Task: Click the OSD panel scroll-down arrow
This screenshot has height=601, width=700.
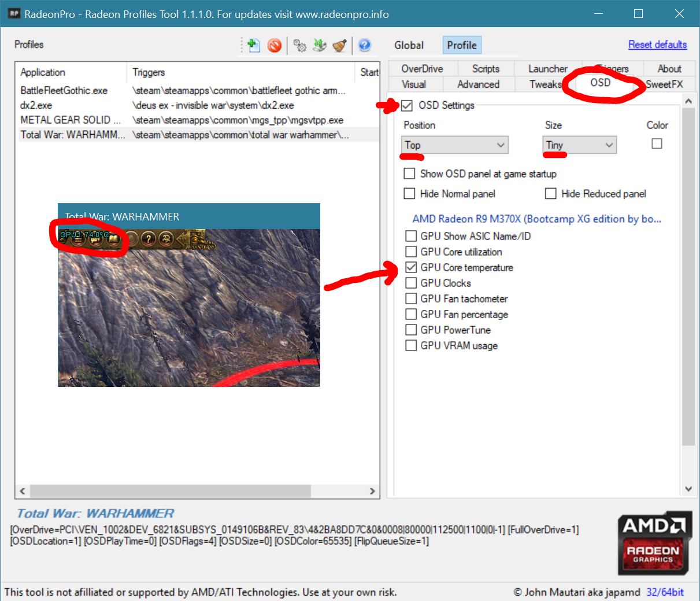Action: (688, 489)
